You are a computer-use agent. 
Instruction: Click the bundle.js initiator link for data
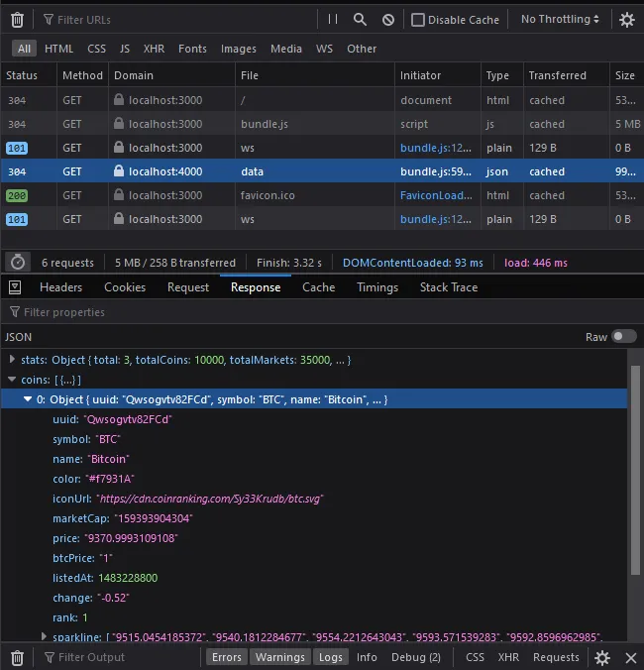(433, 171)
